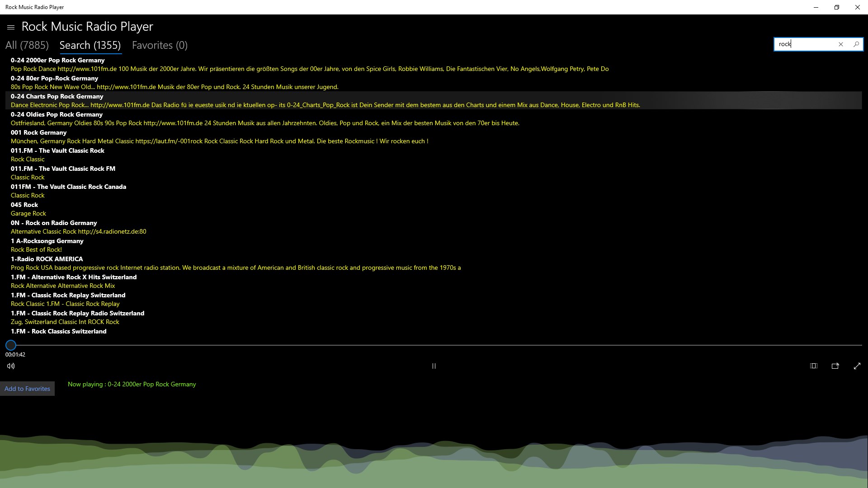
Task: Toggle the zoom aspect ratio icon
Action: click(813, 366)
